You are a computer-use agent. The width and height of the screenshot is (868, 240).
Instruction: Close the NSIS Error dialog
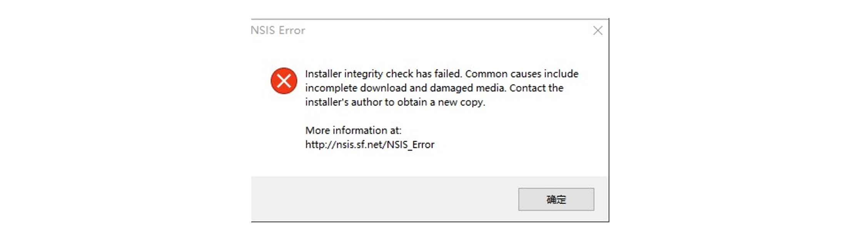click(x=598, y=31)
